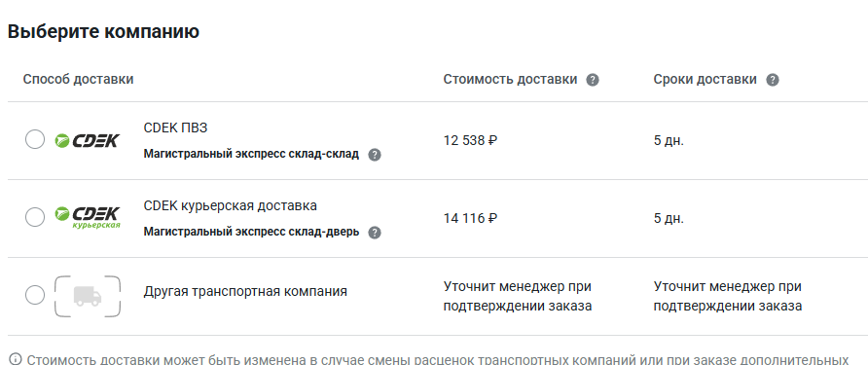Viewport: 868px width, 365px height.
Task: Click the CDEK курьерская доставка title
Action: coord(231,206)
